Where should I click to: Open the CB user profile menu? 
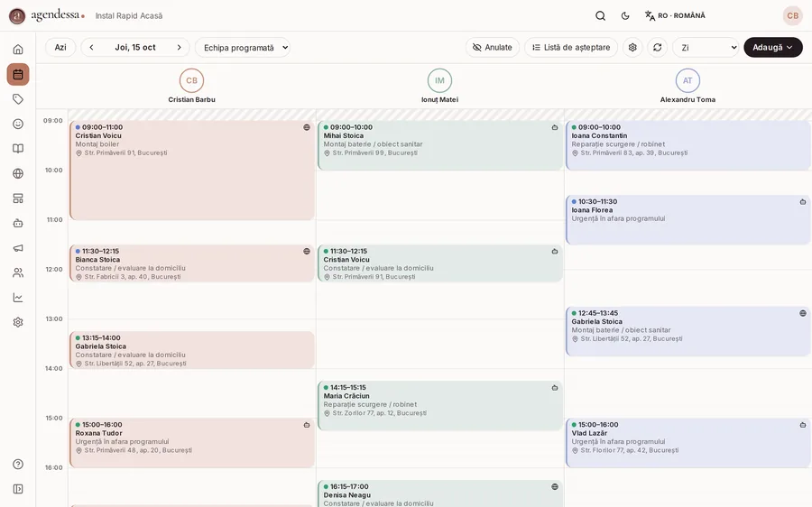pos(792,15)
